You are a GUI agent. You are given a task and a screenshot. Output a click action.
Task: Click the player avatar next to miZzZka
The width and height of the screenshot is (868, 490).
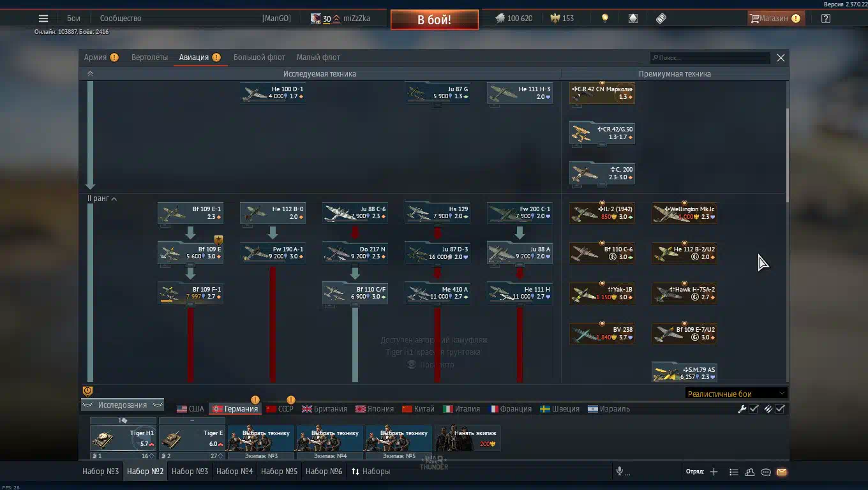point(316,19)
